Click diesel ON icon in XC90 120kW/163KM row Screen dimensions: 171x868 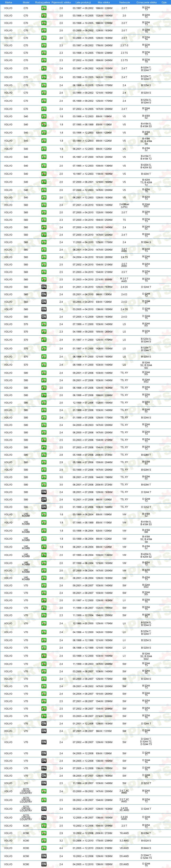click(44, 856)
